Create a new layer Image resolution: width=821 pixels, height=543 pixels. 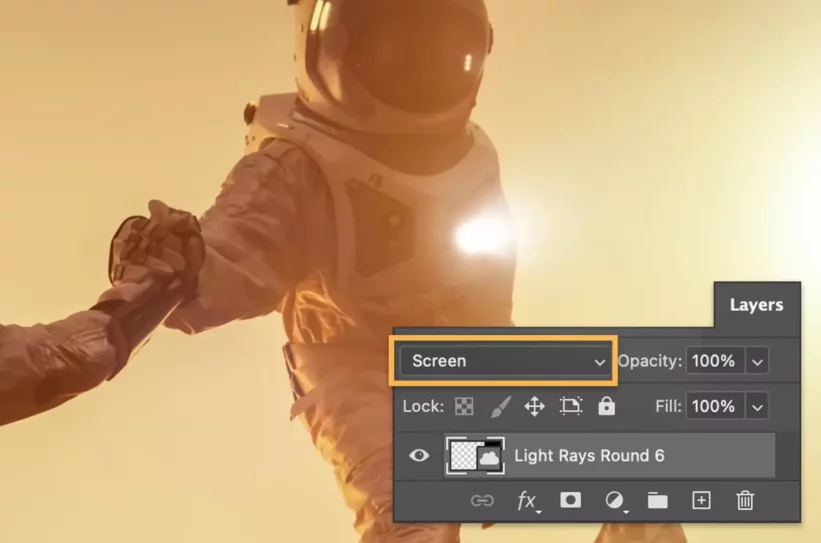[x=701, y=501]
